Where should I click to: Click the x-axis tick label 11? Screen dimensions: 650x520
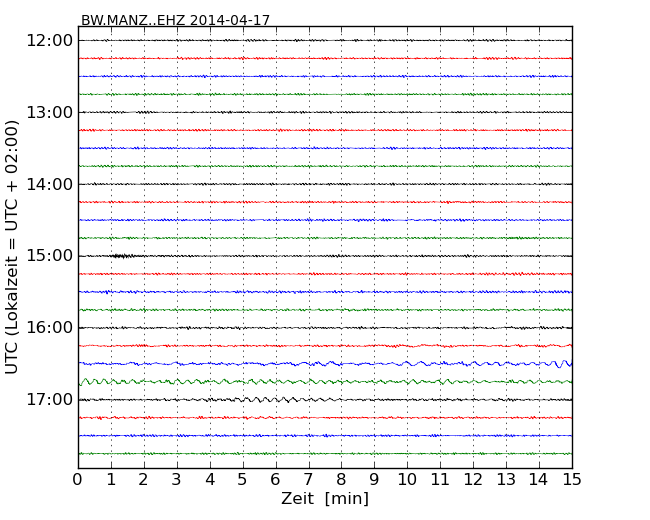tap(440, 480)
